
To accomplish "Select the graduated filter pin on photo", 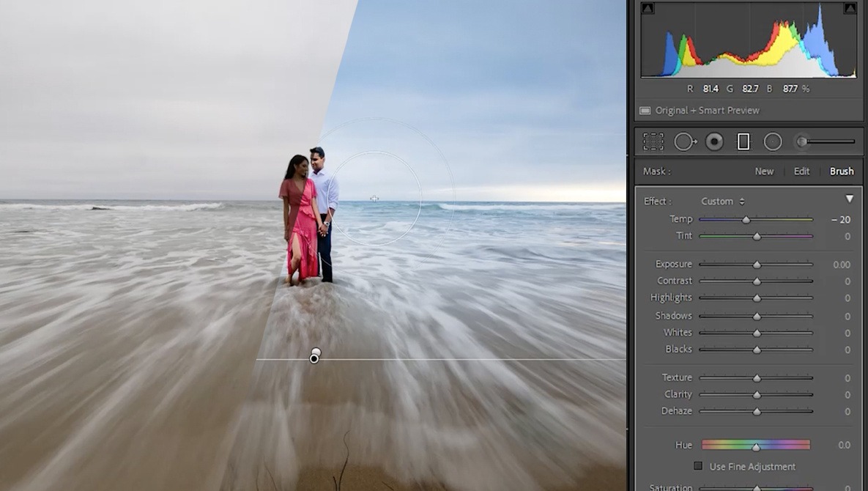I will tap(314, 358).
